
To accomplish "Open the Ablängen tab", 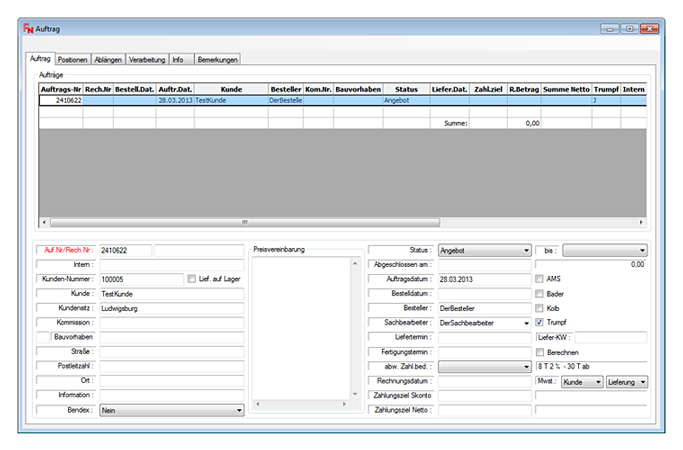I will coord(108,60).
